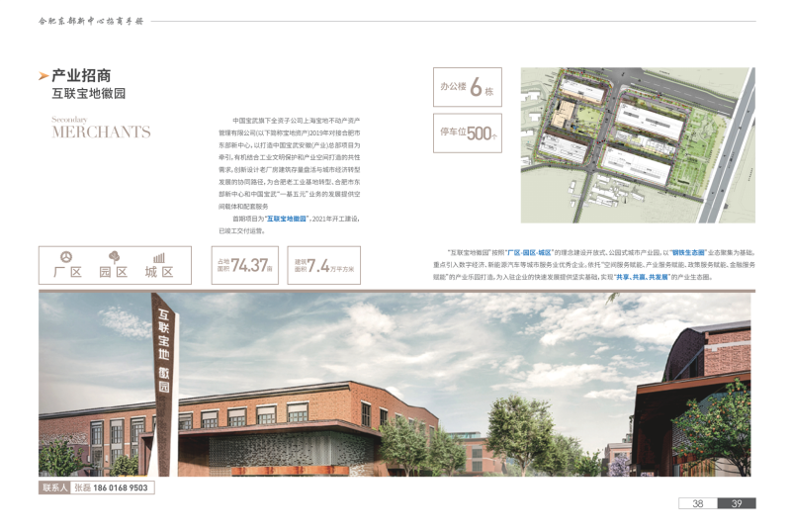Click the factory zone icon above 厂区
This screenshot has height=532, width=791.
point(67,257)
